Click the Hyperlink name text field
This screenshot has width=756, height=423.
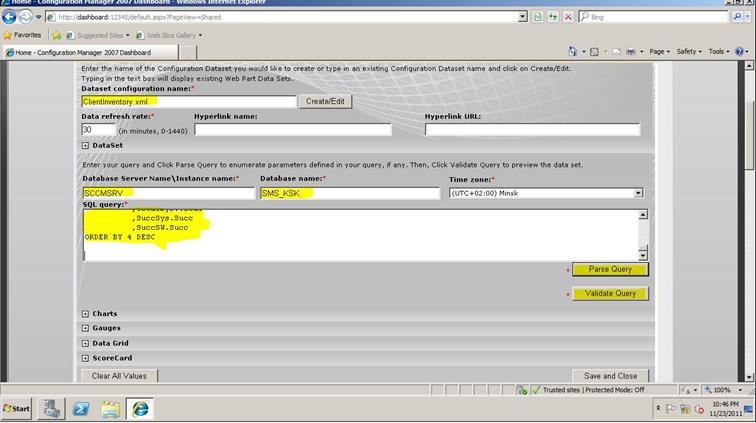pyautogui.click(x=293, y=129)
